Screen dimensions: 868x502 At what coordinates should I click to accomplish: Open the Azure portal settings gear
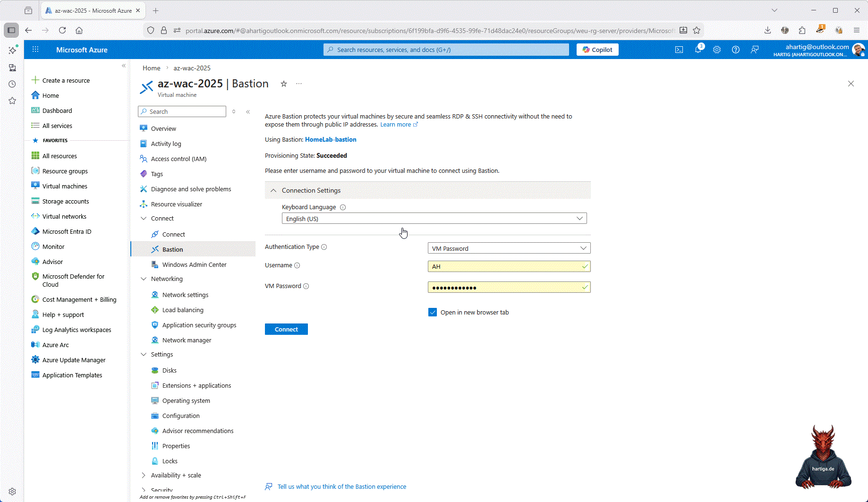coord(717,49)
